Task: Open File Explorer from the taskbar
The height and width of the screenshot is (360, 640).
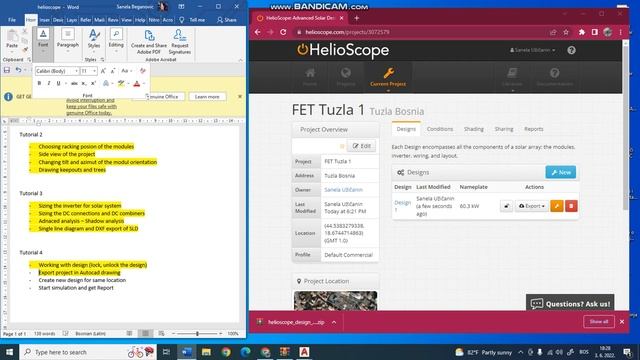Action: (x=206, y=352)
